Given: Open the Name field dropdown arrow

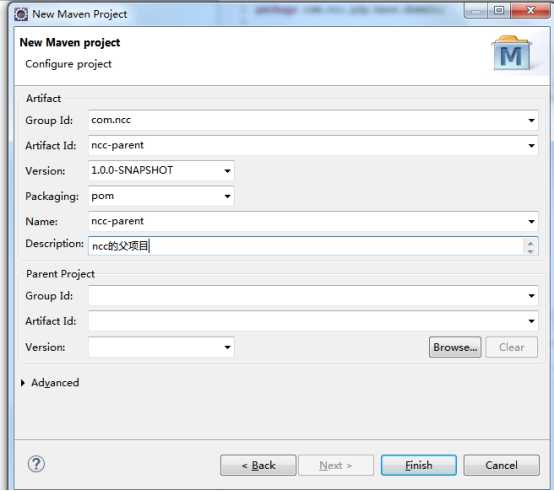Looking at the screenshot, I should [x=531, y=221].
